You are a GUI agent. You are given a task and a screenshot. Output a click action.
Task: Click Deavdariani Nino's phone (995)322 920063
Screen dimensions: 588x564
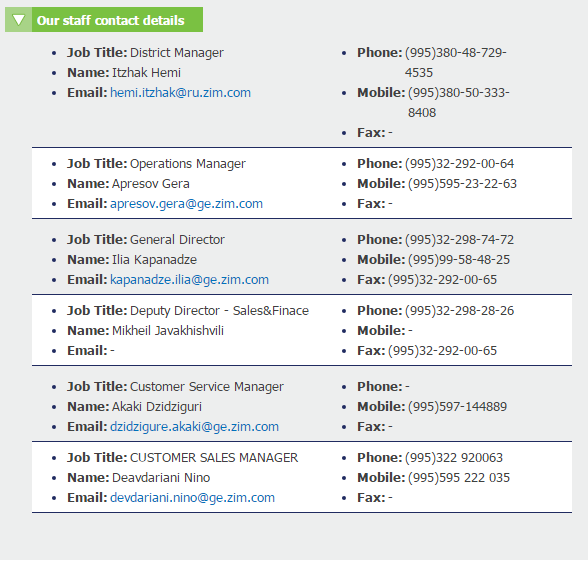click(x=454, y=458)
